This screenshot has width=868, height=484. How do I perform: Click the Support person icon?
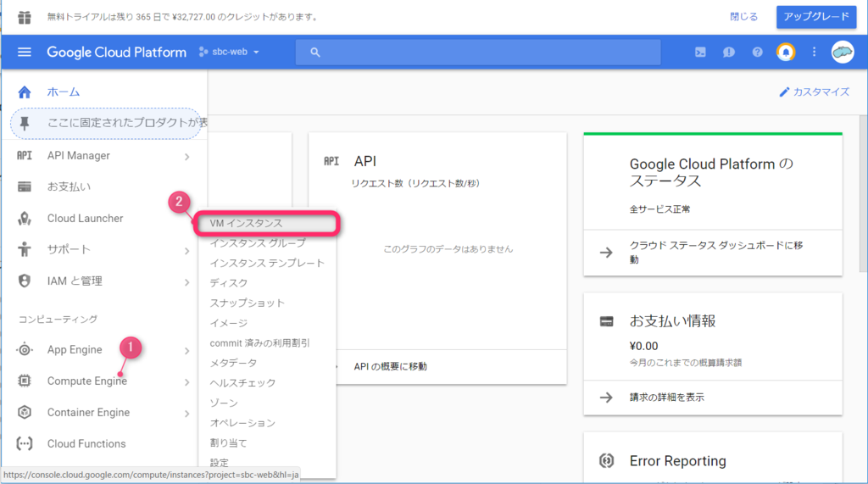coord(25,249)
